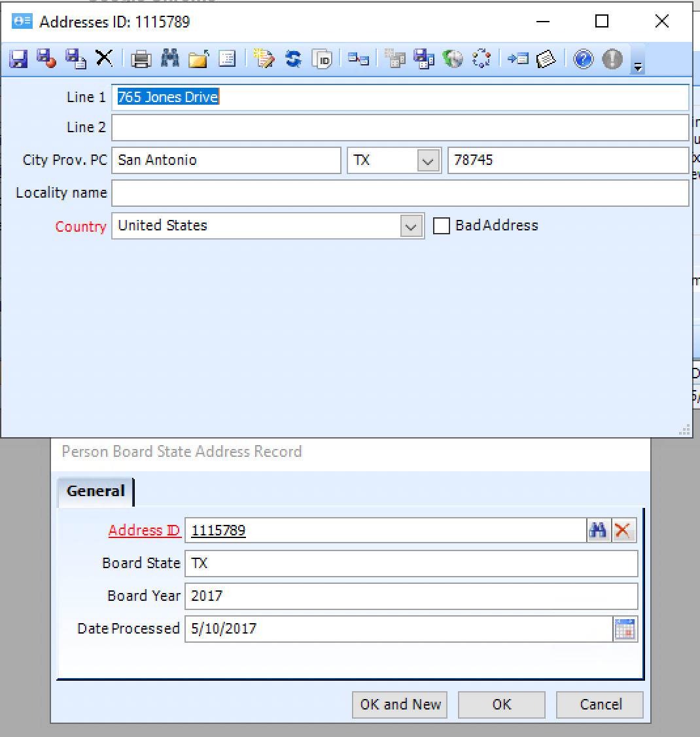Click the Find icon beside Address ID
700x737 pixels.
pos(598,530)
